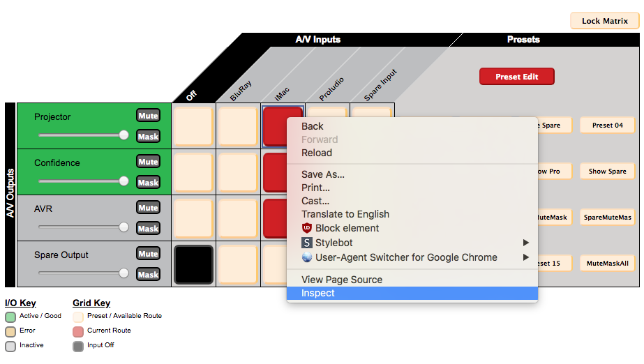Click the MuteMaskAll preset button
The height and width of the screenshot is (364, 644).
coord(607,264)
